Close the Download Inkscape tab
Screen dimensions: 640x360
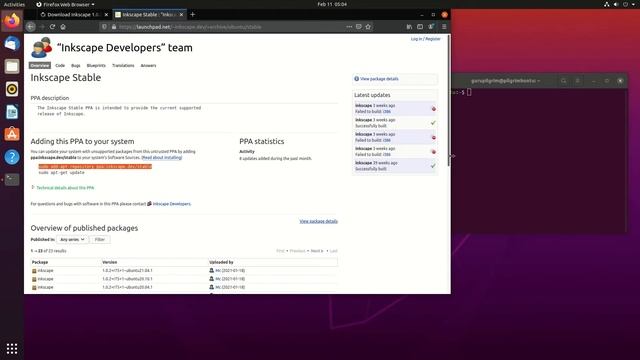(107, 15)
